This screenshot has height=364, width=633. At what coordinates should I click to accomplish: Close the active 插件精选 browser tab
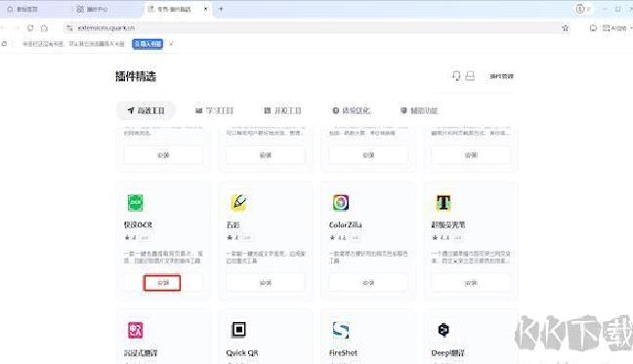(x=205, y=9)
